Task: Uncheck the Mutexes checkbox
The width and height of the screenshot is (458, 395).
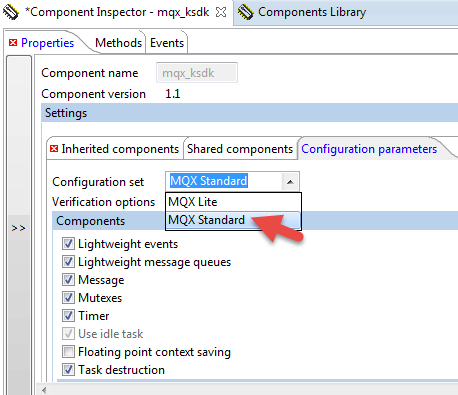Action: 68,298
